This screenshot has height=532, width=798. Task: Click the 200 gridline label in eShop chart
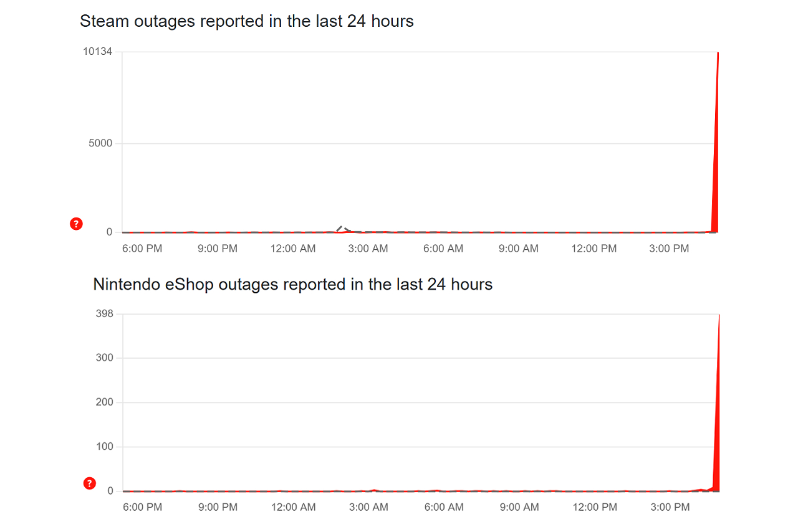105,402
